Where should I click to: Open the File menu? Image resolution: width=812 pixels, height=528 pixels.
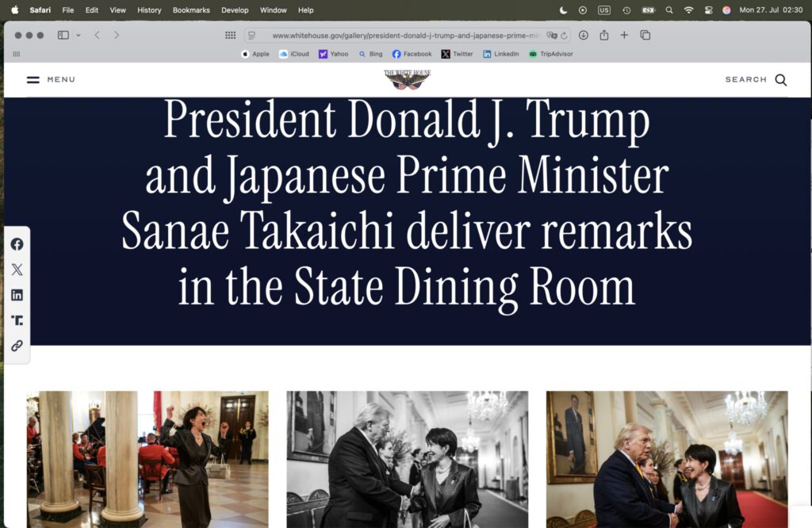click(68, 10)
